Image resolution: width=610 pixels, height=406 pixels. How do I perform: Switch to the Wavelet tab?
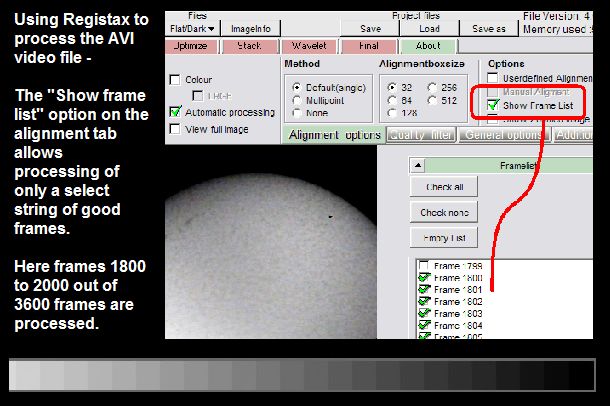pos(310,46)
